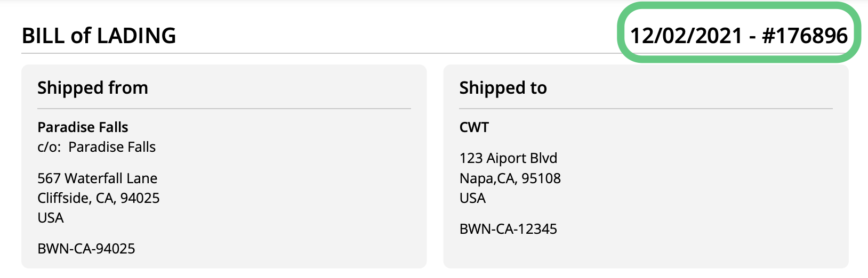
Task: Click USA under the Cliffside address
Action: pos(51,218)
